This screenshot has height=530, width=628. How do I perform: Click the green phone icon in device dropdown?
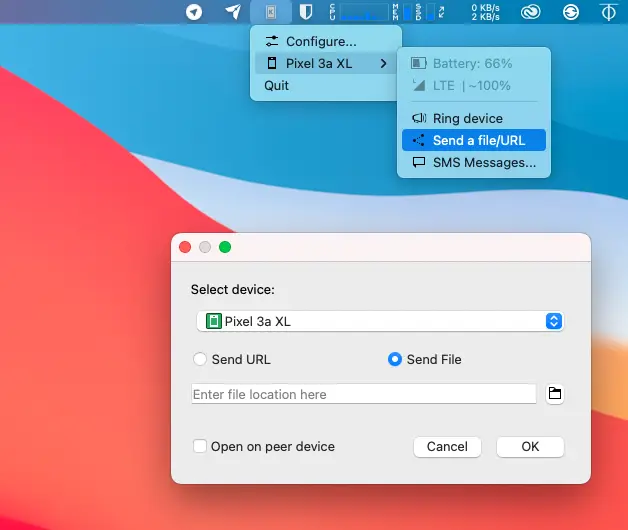[213, 321]
